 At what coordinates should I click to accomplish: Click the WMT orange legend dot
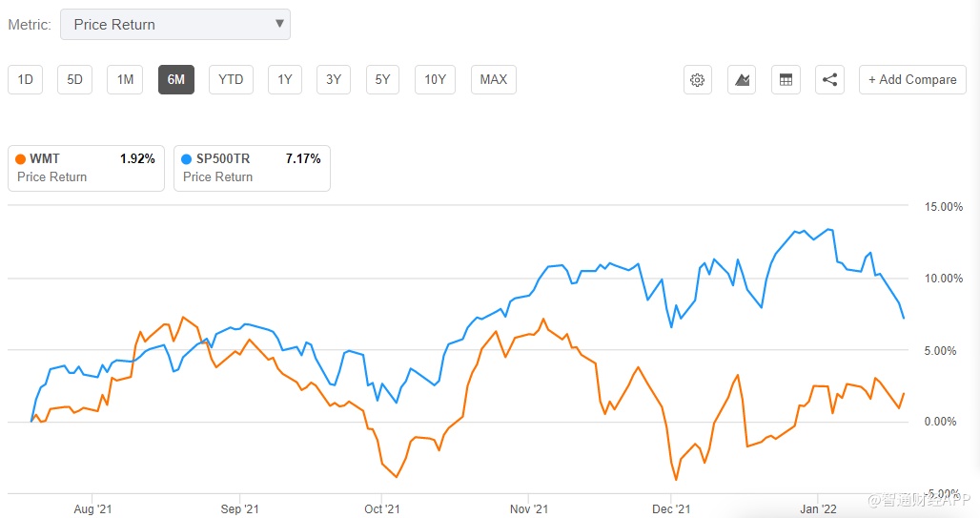pyautogui.click(x=22, y=159)
